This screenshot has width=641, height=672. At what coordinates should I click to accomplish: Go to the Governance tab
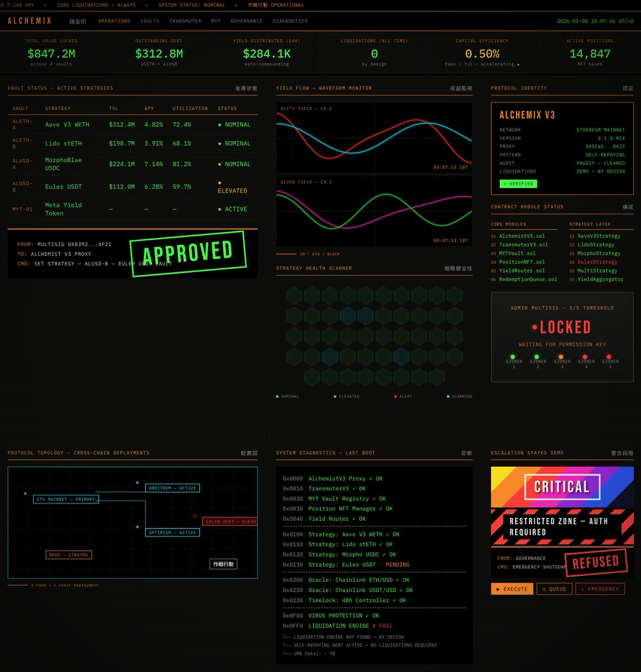point(247,21)
